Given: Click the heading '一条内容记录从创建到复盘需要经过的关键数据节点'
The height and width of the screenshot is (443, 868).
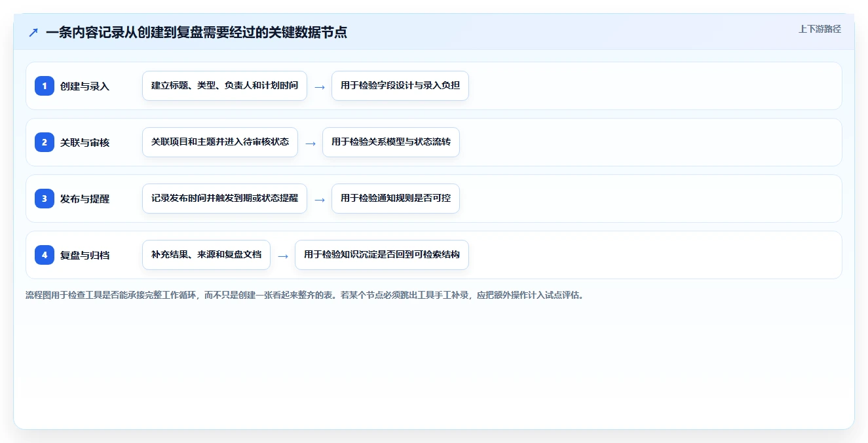Looking at the screenshot, I should tap(197, 32).
